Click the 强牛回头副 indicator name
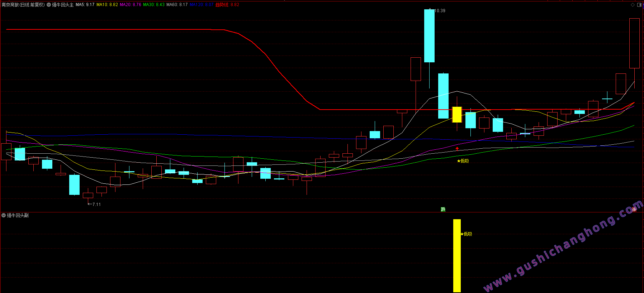The width and height of the screenshot is (644, 293). coord(18,215)
